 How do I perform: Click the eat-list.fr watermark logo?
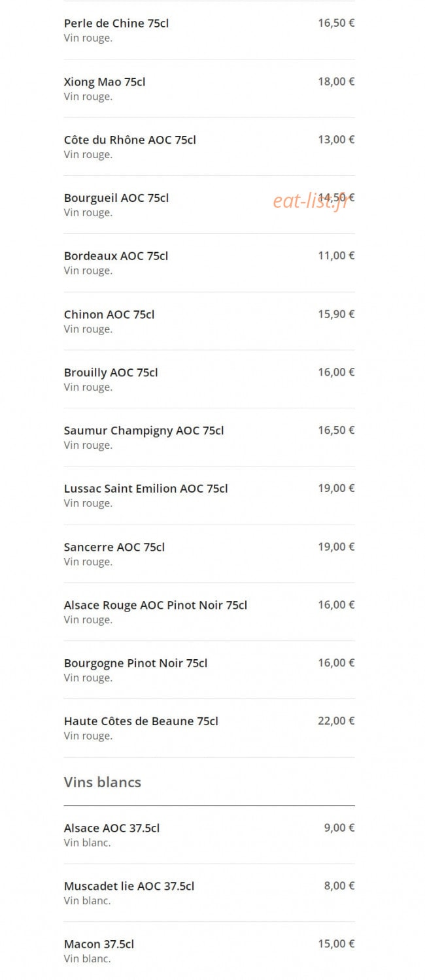(310, 202)
